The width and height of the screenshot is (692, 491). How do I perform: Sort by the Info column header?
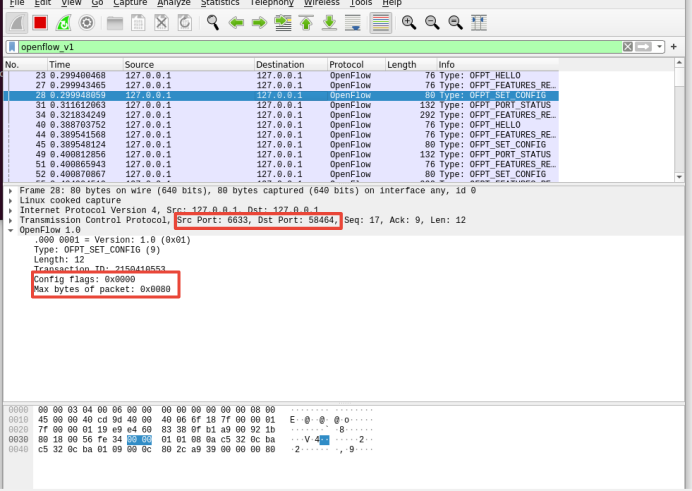tap(498, 64)
